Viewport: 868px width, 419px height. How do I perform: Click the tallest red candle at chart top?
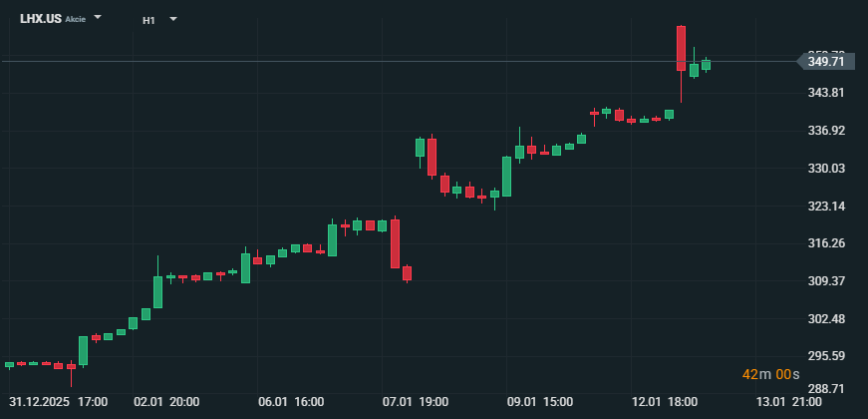pyautogui.click(x=681, y=48)
